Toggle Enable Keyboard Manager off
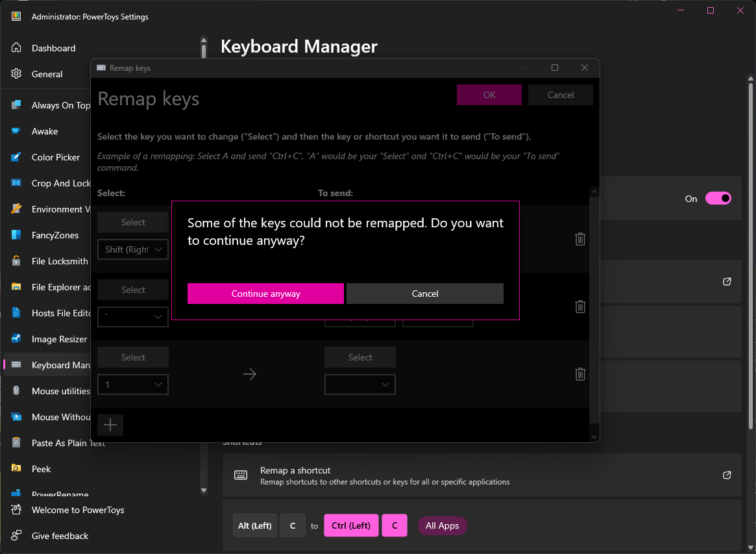This screenshot has width=756, height=554. (x=719, y=199)
